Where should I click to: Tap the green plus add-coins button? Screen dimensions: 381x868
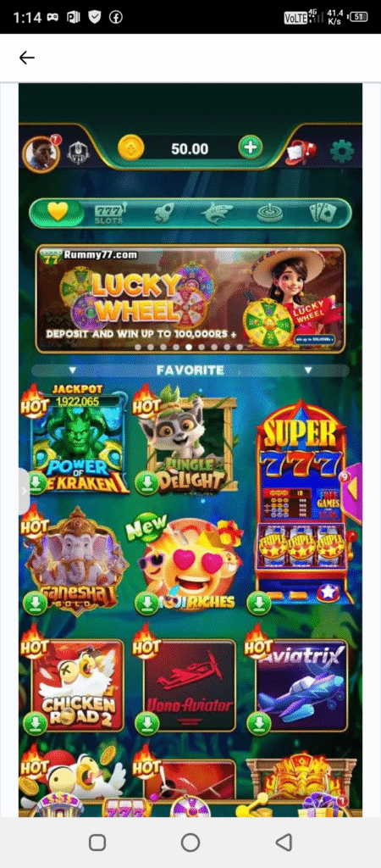251,147
